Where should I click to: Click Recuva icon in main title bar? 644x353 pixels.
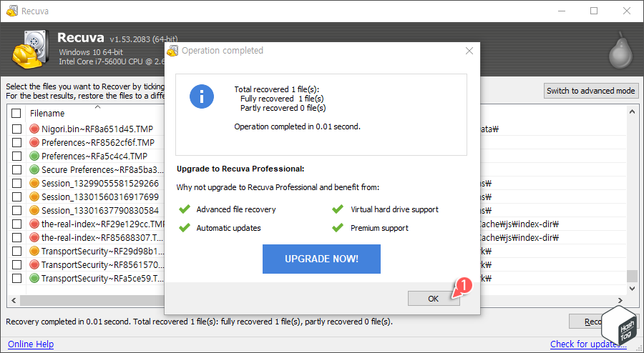coord(12,11)
